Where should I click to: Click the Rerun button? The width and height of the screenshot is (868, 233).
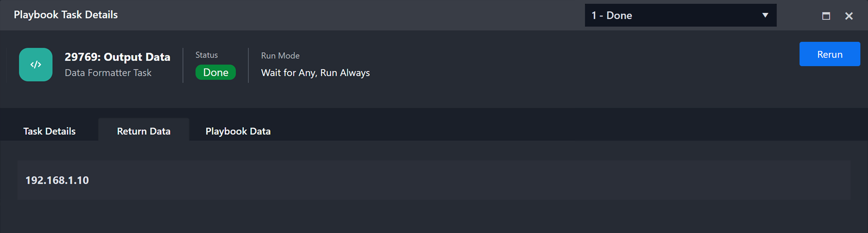[x=830, y=54]
